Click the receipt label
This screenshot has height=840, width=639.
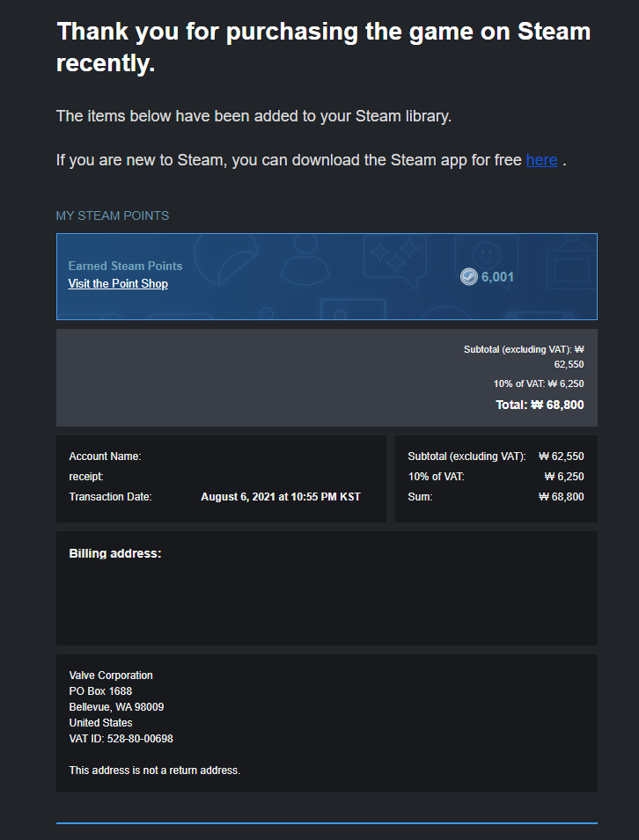(x=85, y=476)
